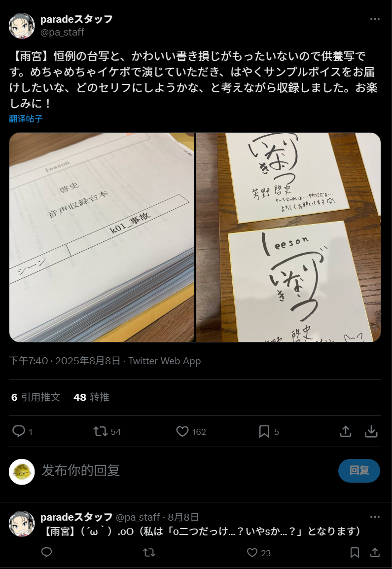Click the download icon in action bar
392x569 pixels.
(x=371, y=431)
